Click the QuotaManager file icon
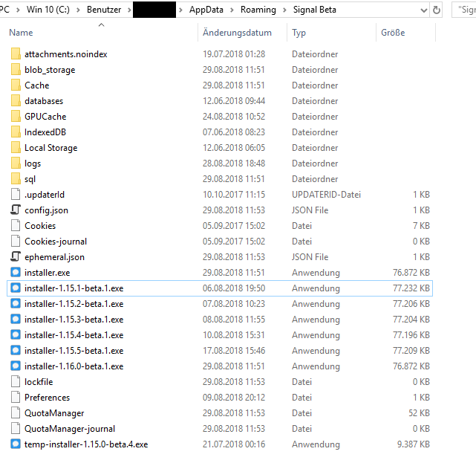This screenshot has width=476, height=463. [x=16, y=413]
